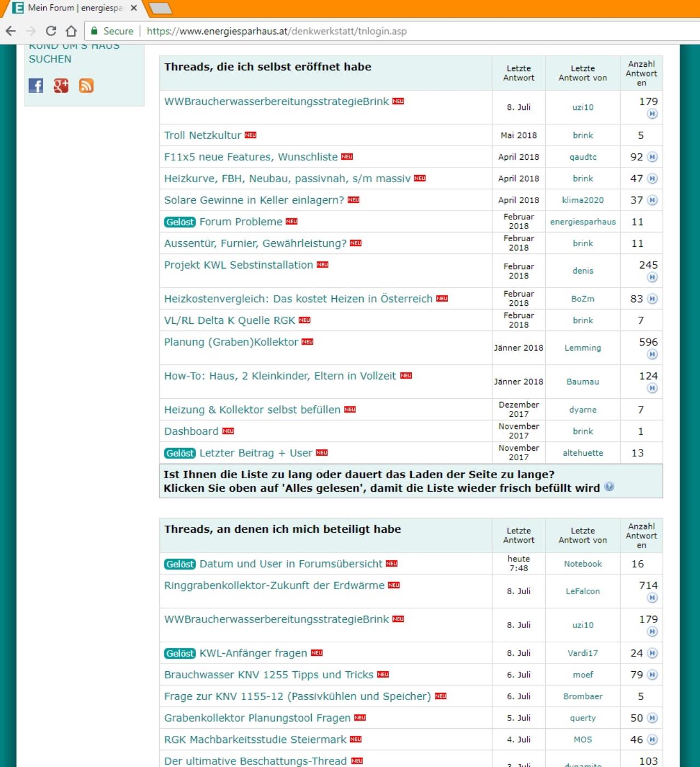Open user profile altehuette
This screenshot has height=767, width=700.
(583, 453)
